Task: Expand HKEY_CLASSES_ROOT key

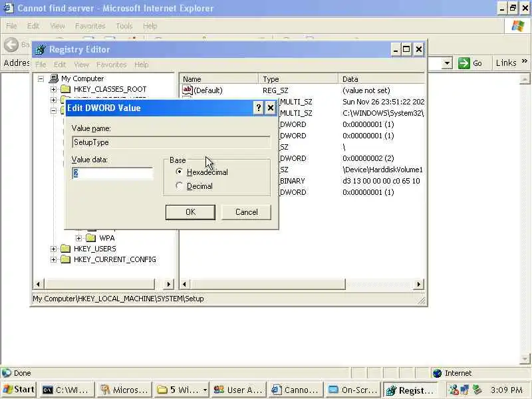Action: 53,89
